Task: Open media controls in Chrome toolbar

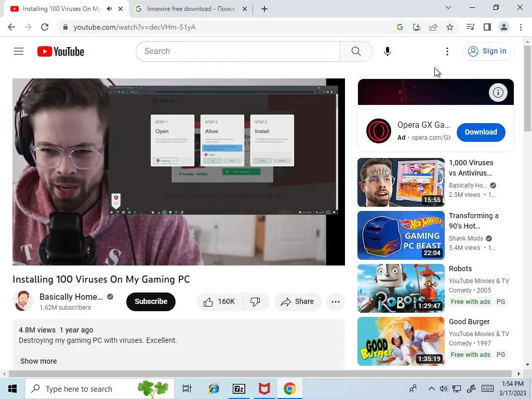Action: (470, 27)
